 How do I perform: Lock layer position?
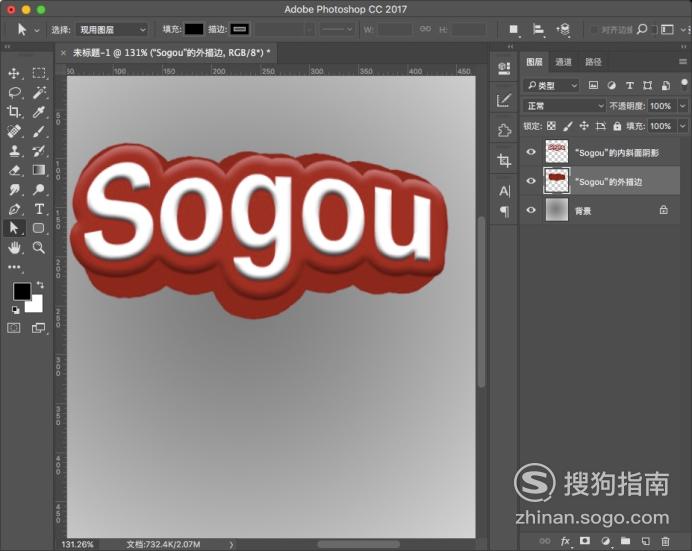[584, 126]
